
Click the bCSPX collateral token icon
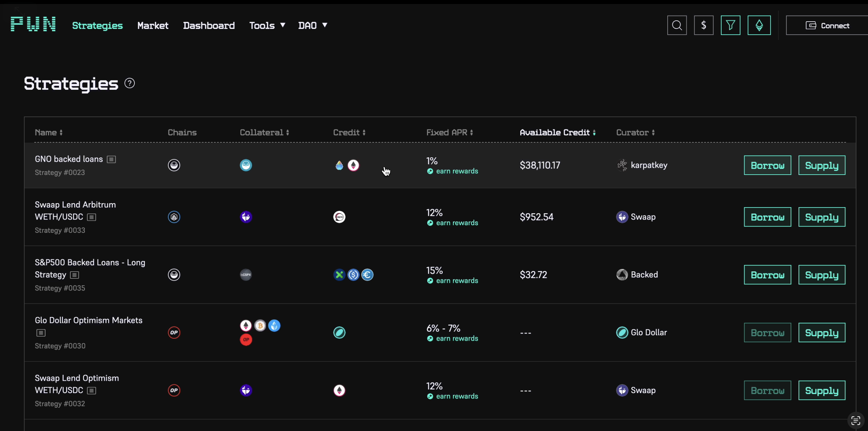click(246, 275)
